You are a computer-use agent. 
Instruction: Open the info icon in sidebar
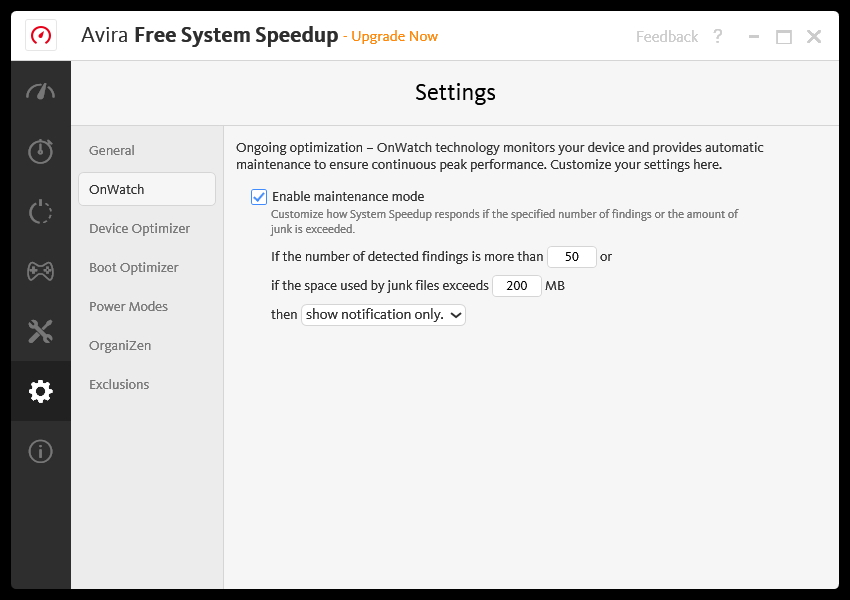pos(41,451)
